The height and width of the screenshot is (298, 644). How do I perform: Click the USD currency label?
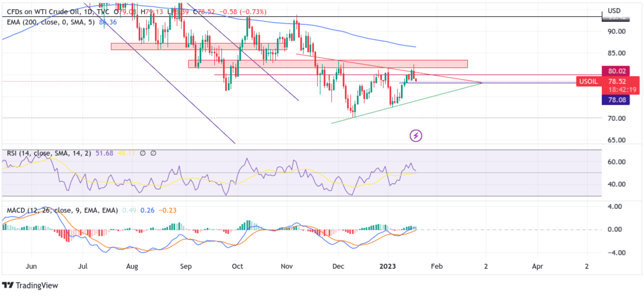614,11
